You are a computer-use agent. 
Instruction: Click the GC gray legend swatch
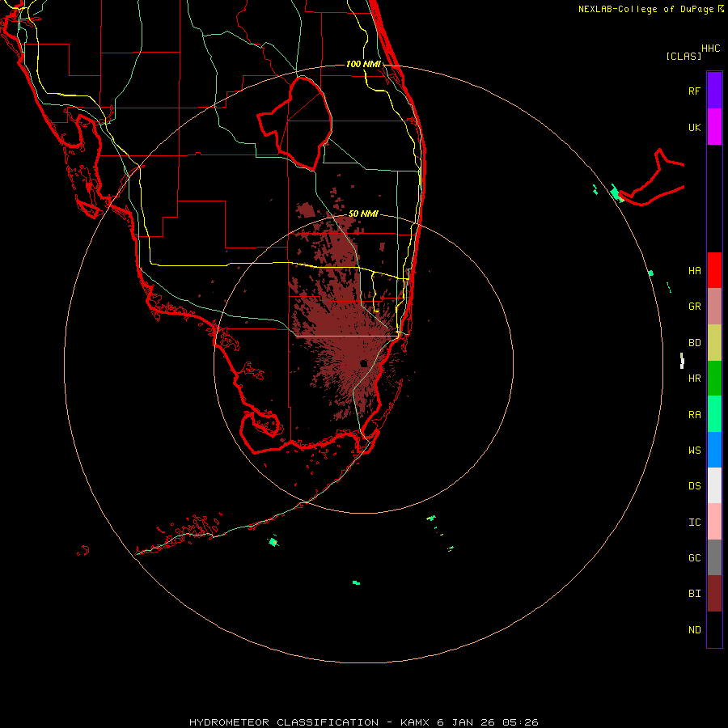714,557
